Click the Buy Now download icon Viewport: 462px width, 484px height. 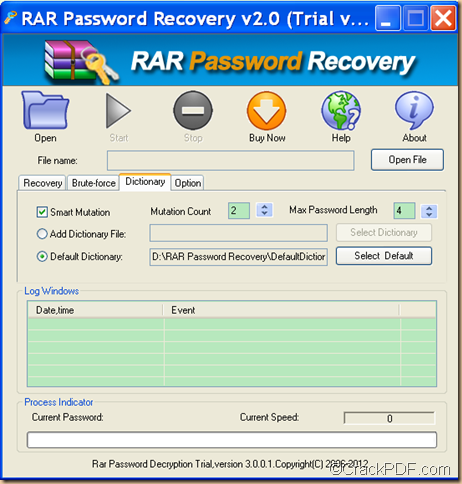tap(267, 111)
